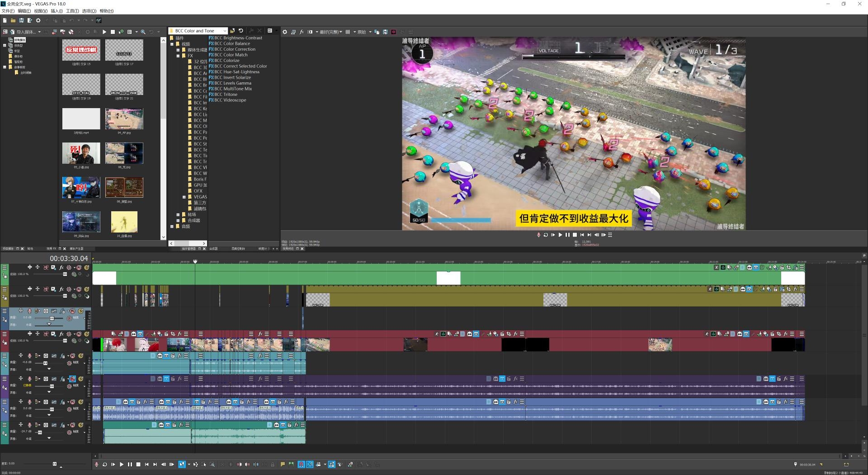Select the Selection Edit tool

click(204, 464)
